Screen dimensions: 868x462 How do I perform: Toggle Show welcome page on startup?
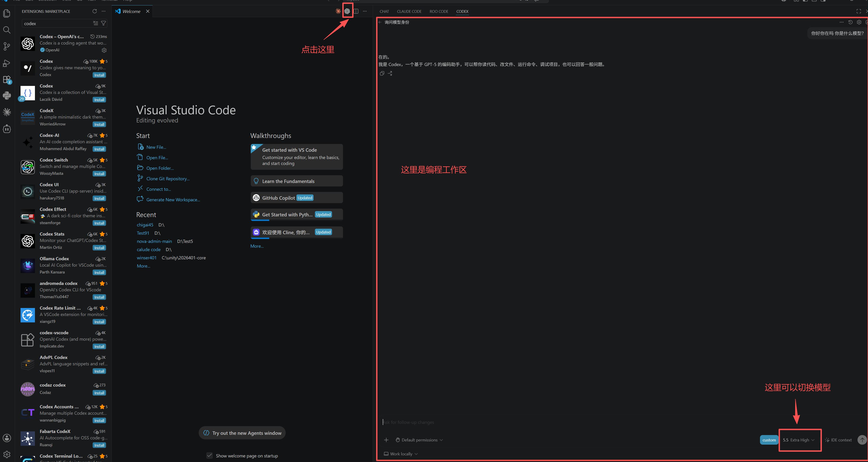209,456
